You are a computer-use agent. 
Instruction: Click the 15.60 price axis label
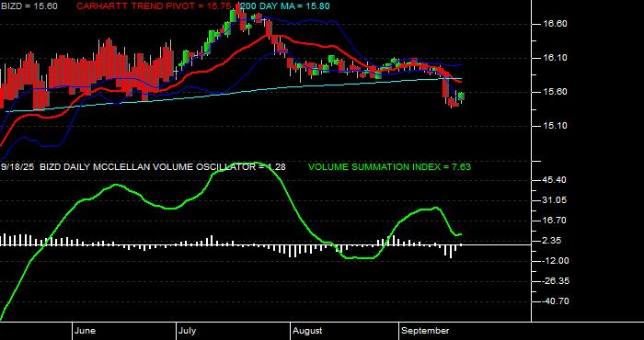click(x=556, y=92)
